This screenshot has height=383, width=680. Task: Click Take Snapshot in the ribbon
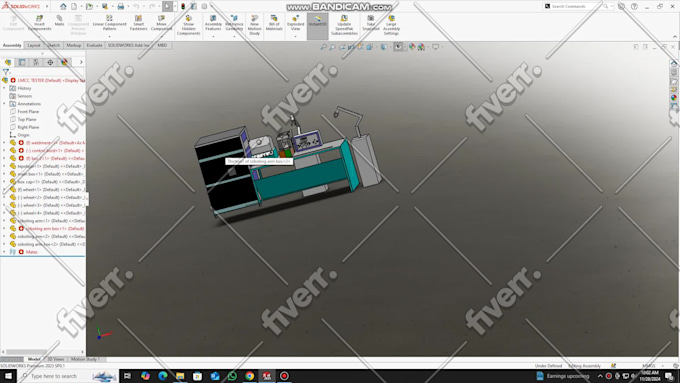coord(371,23)
